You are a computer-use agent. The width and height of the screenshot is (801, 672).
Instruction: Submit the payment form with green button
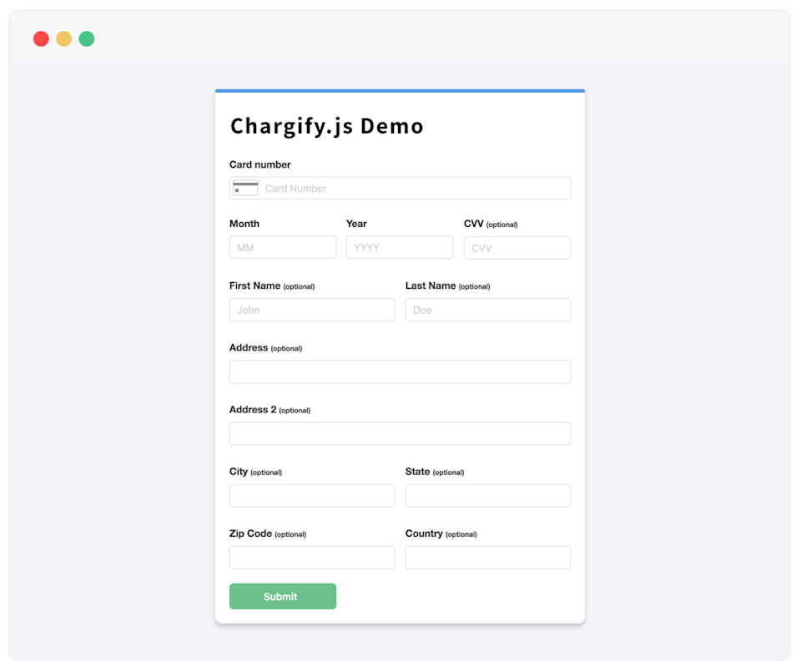click(283, 596)
